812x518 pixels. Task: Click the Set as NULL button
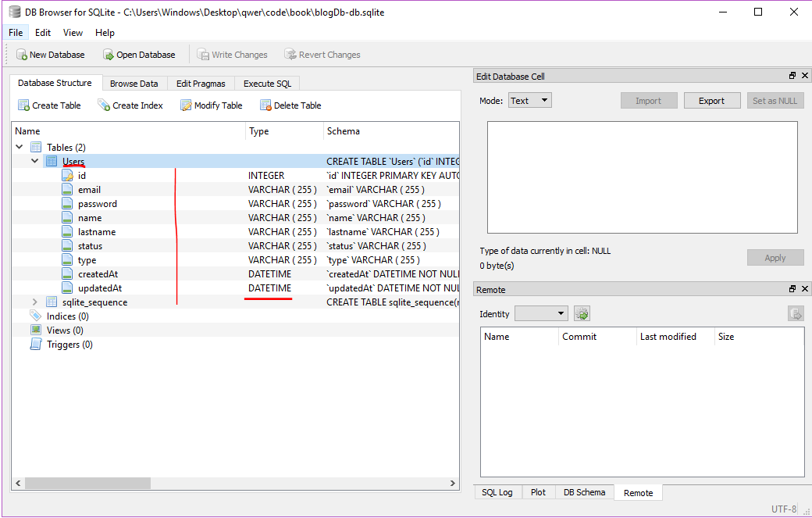tap(775, 100)
